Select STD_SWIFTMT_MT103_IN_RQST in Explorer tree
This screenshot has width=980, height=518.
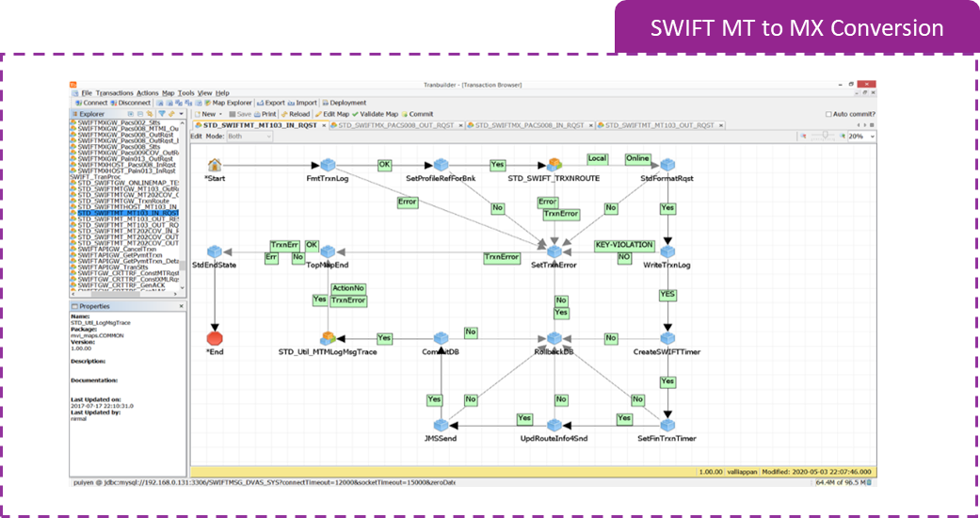coord(127,214)
